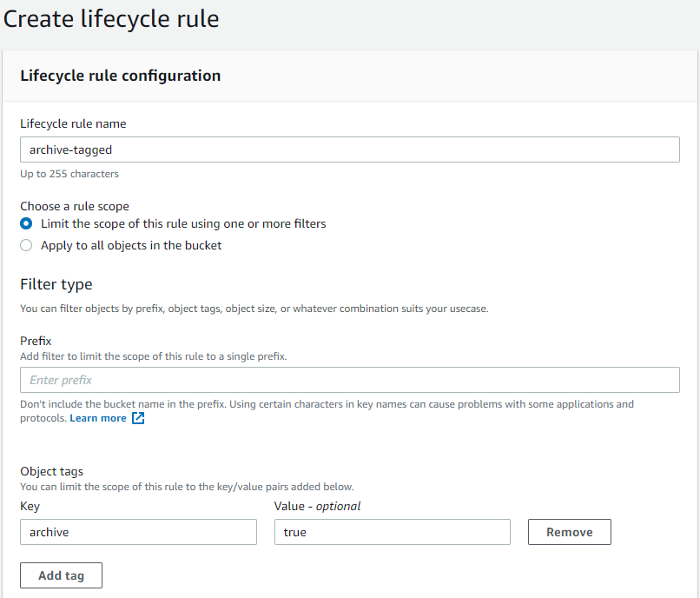Click the tag Value field containing "true"
Screen dimensions: 700x598
tap(392, 532)
